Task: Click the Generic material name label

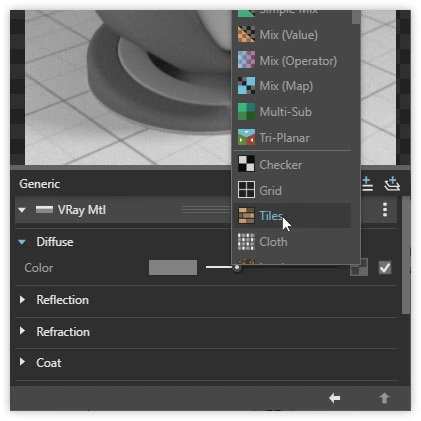Action: 40,184
